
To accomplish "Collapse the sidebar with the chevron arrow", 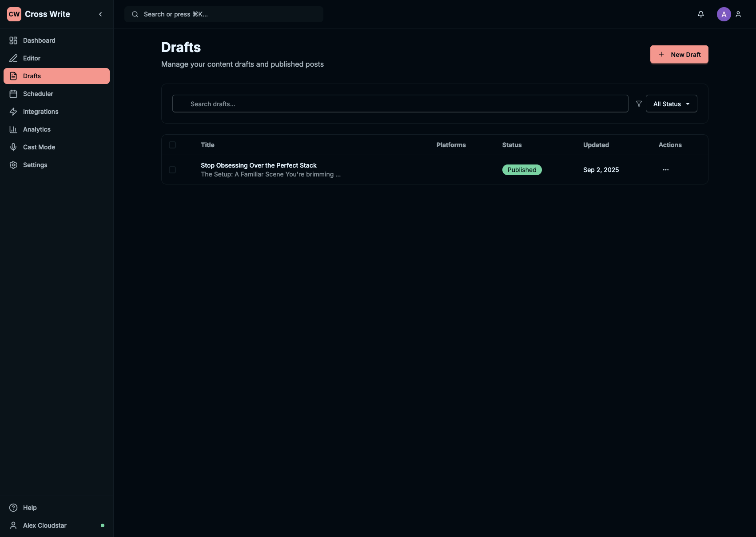I will (x=100, y=14).
